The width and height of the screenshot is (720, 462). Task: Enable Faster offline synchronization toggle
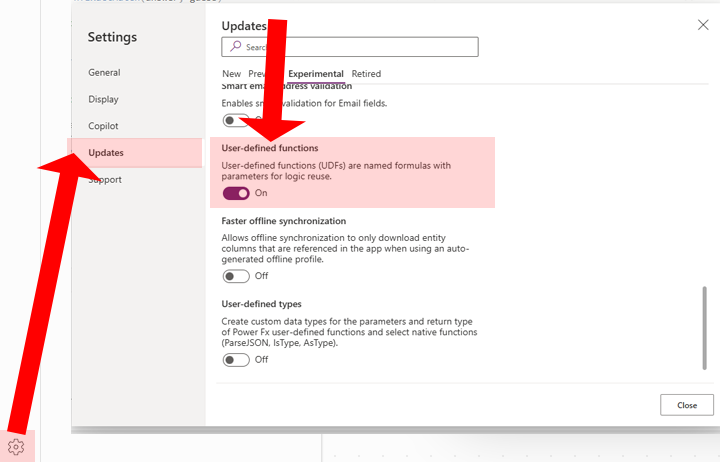236,276
